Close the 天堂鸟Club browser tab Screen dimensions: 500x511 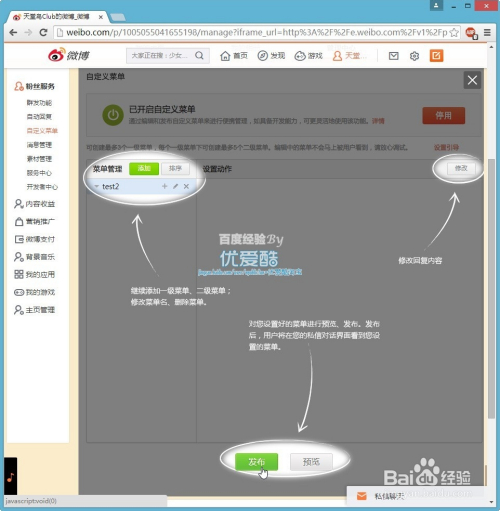[101, 17]
